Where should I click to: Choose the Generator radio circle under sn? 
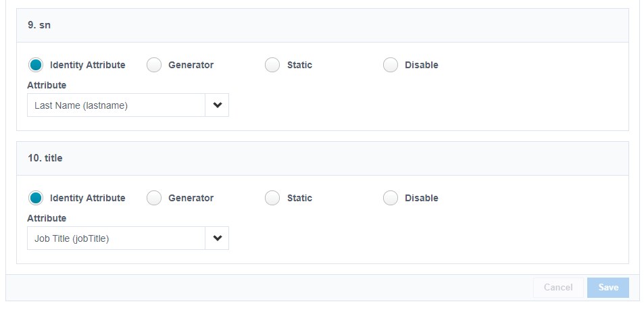click(154, 65)
